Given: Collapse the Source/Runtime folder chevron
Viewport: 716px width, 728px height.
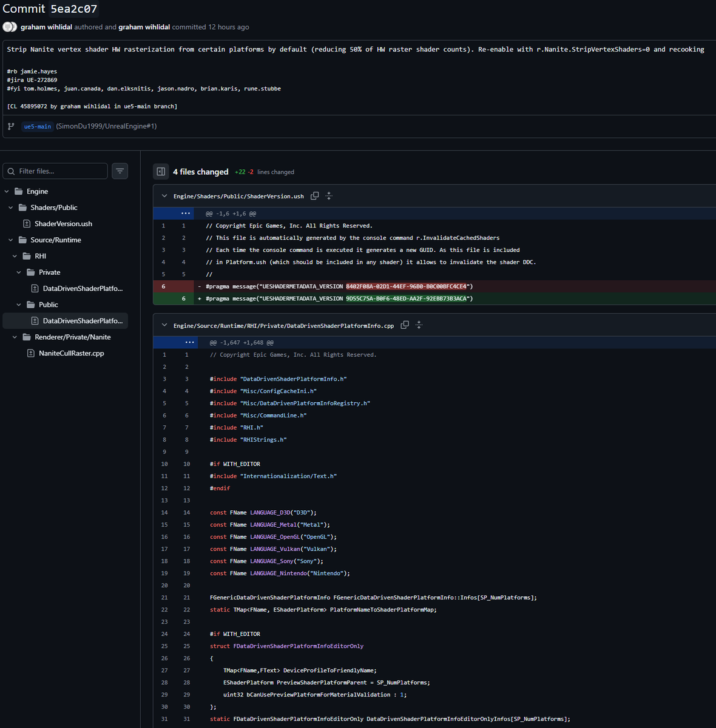Looking at the screenshot, I should (11, 240).
